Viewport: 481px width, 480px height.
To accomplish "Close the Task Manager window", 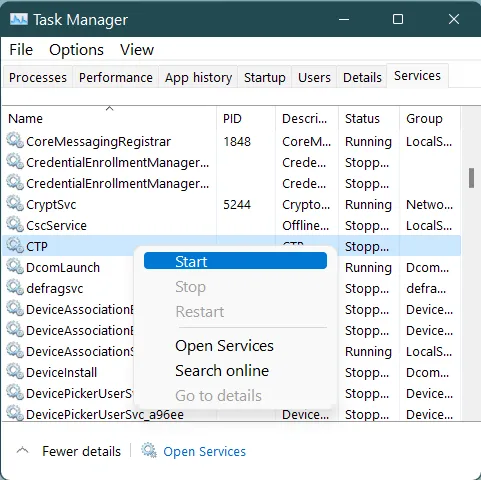I will (454, 19).
